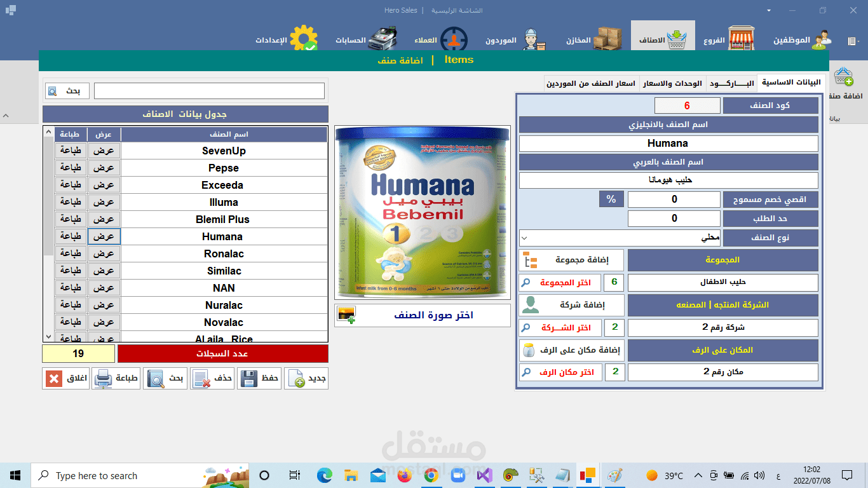Click inside the search input field above the items table

[x=210, y=90]
